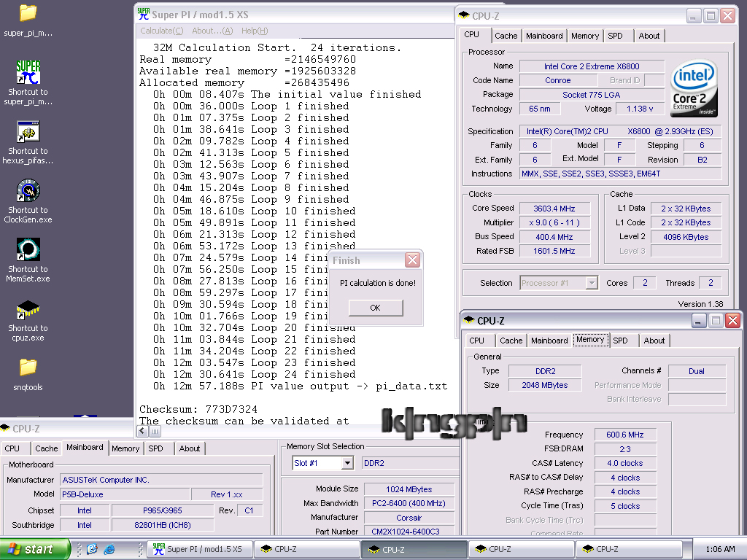Screen dimensions: 747x560
Task: Launch Internet Explorer from quick launch
Action: pos(109,549)
